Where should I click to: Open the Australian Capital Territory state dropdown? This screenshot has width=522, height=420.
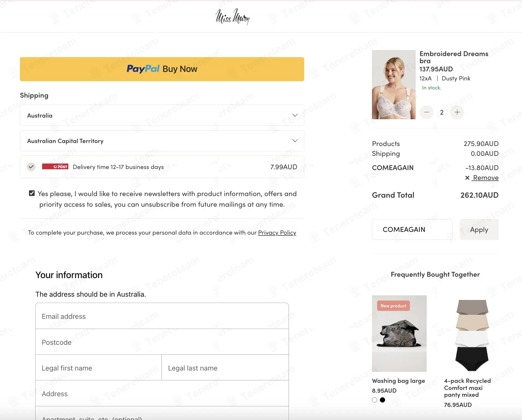coord(162,141)
